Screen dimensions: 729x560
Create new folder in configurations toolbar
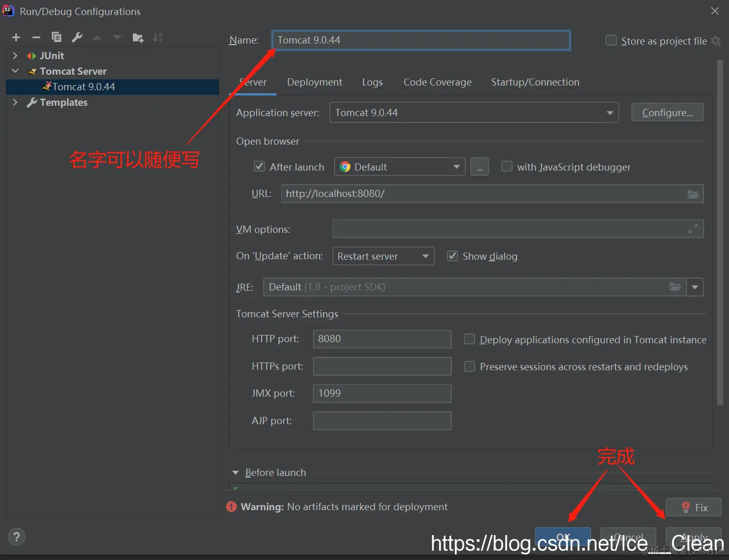click(x=137, y=37)
